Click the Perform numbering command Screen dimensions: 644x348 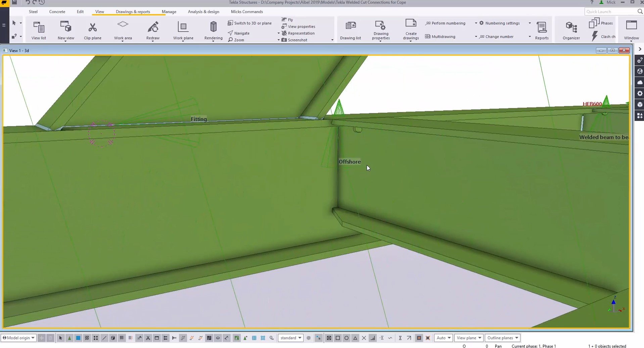446,23
